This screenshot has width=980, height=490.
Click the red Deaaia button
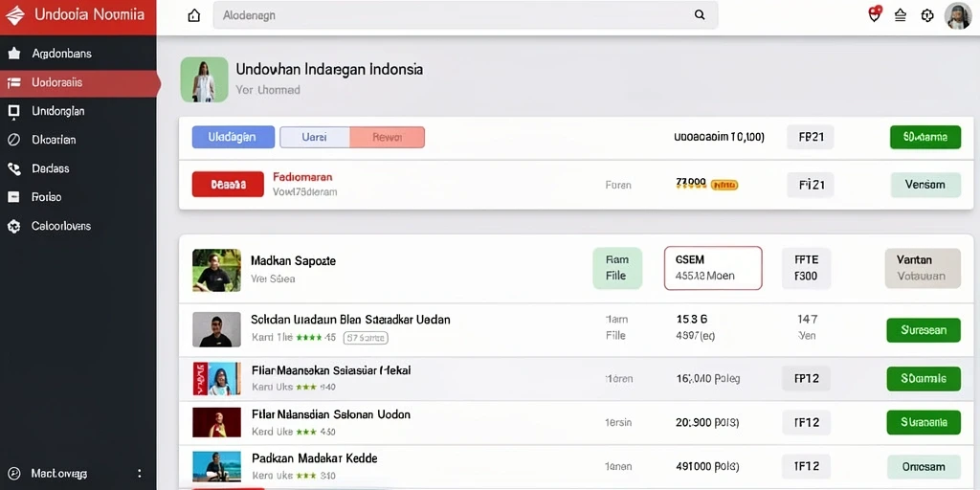228,185
